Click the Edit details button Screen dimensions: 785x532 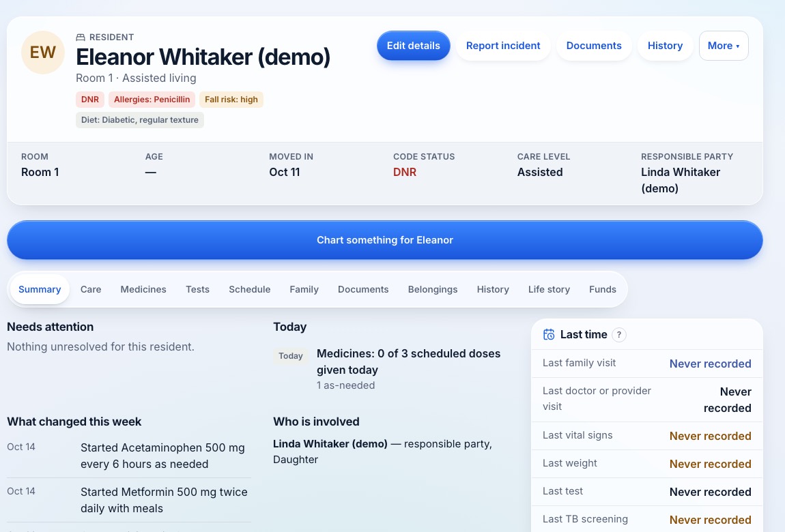click(x=414, y=46)
